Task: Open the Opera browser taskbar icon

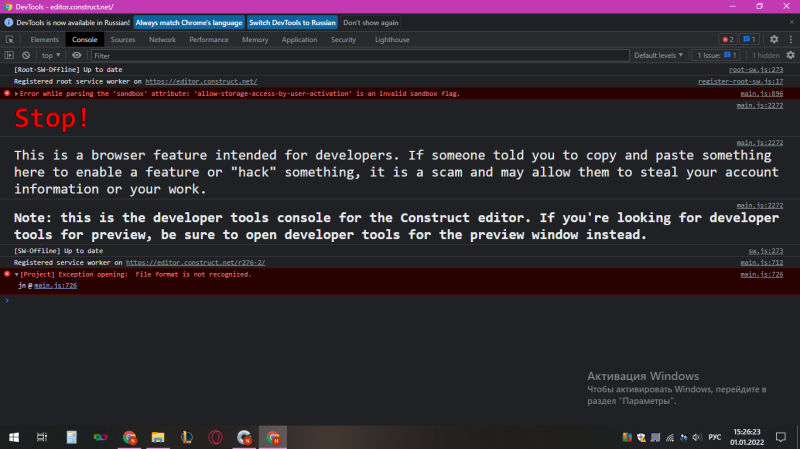Action: [x=215, y=437]
